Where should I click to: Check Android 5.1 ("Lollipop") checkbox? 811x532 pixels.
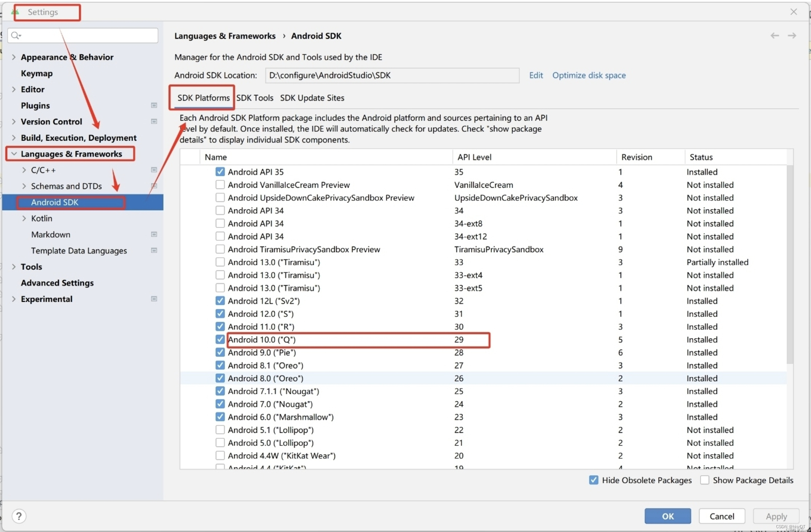pos(220,430)
